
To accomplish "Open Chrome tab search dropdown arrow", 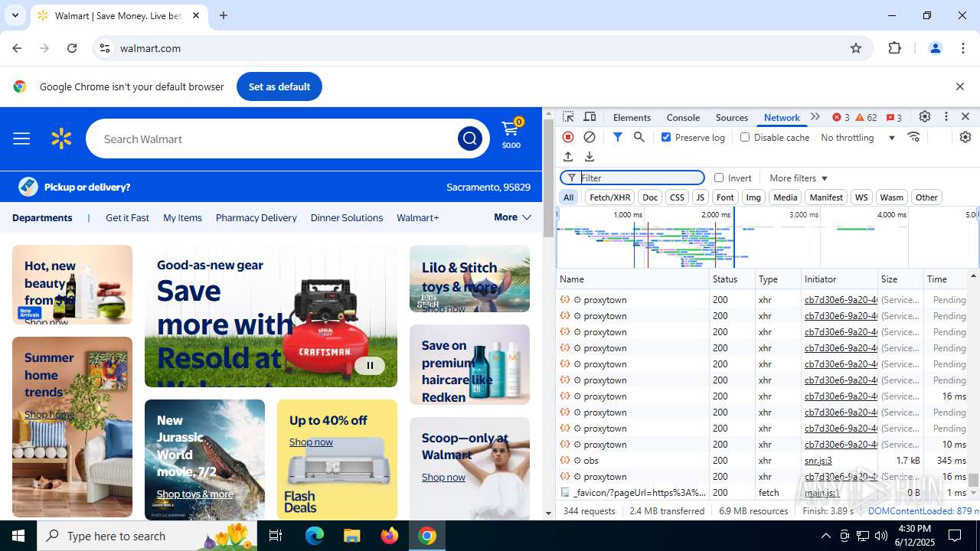I will 15,15.
